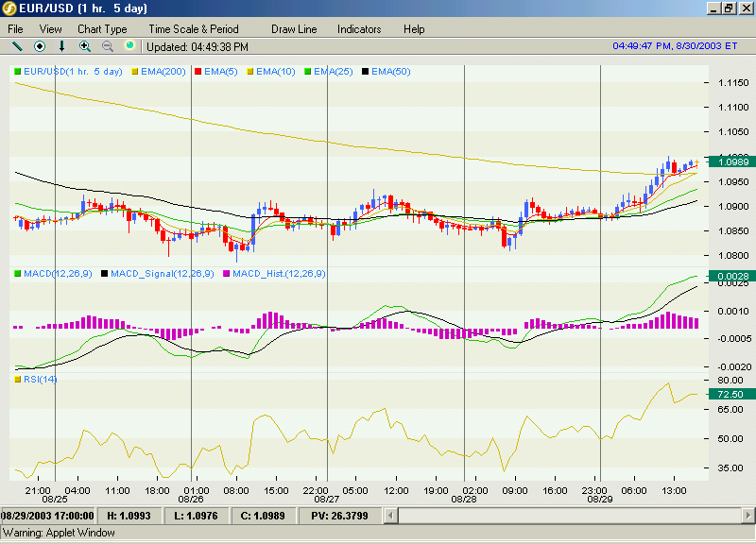Click the blue 04:49:47 PM, 8/30/2003 ET clock
This screenshot has height=544, width=756.
(675, 45)
